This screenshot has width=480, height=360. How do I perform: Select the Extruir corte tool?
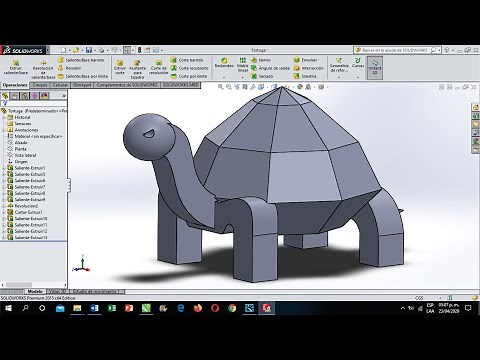click(x=120, y=67)
